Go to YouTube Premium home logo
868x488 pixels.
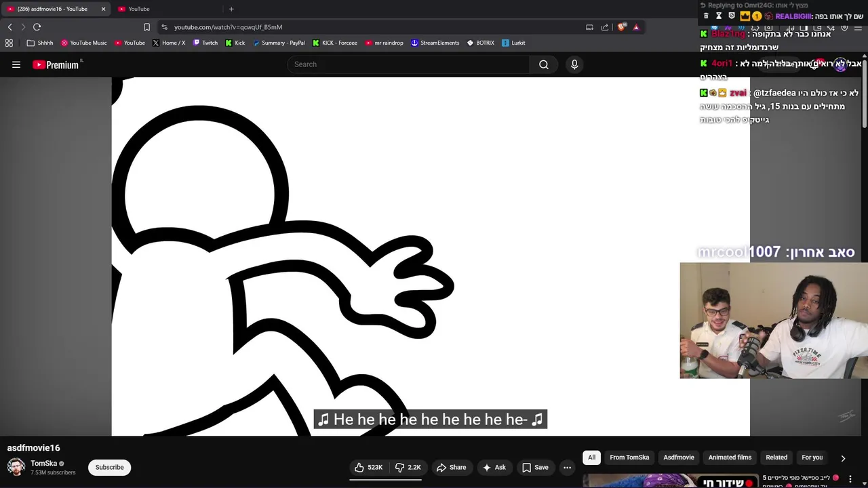tap(56, 64)
